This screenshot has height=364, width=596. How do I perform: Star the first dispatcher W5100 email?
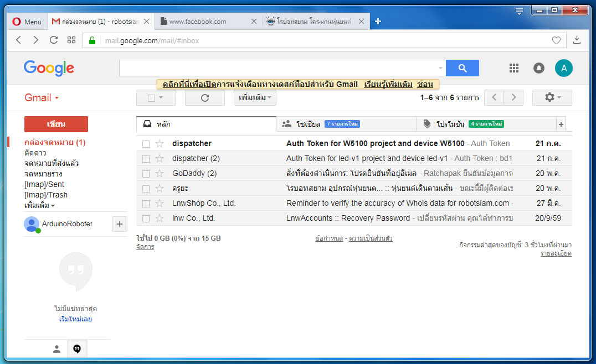[x=160, y=143]
